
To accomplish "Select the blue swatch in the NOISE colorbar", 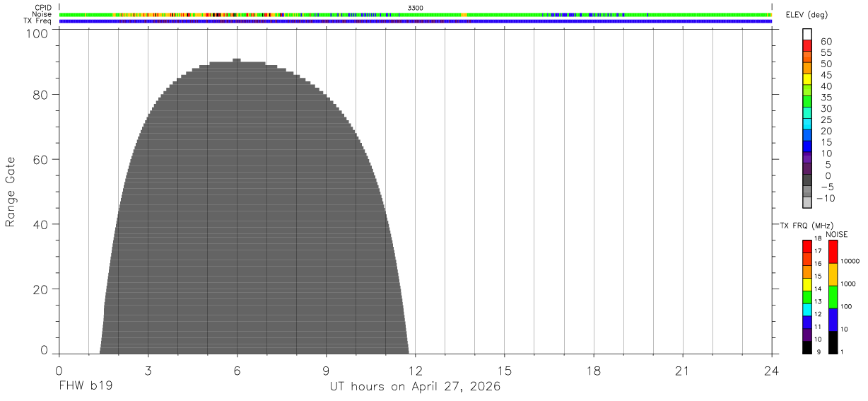I will (833, 320).
